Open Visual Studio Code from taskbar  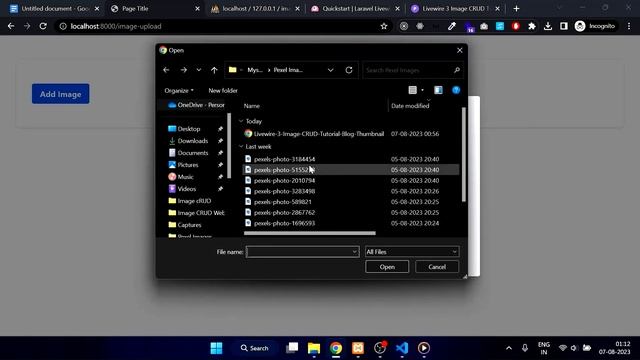point(402,348)
